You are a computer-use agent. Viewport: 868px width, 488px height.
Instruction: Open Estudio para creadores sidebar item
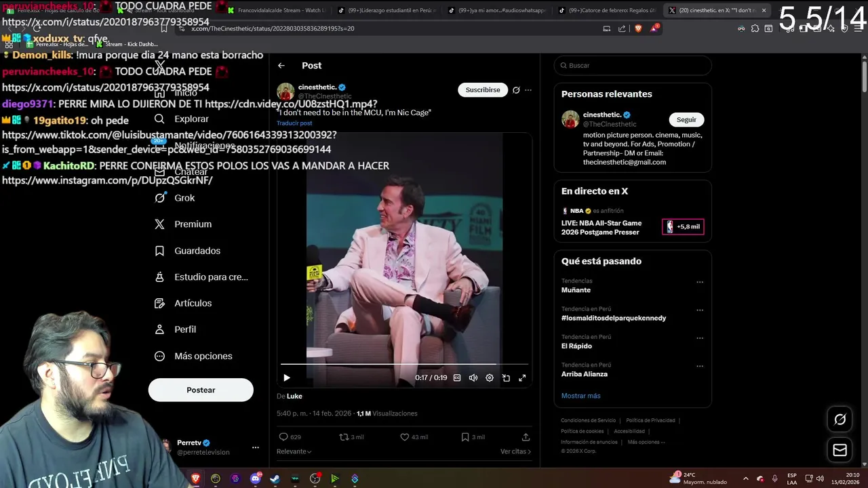click(201, 277)
